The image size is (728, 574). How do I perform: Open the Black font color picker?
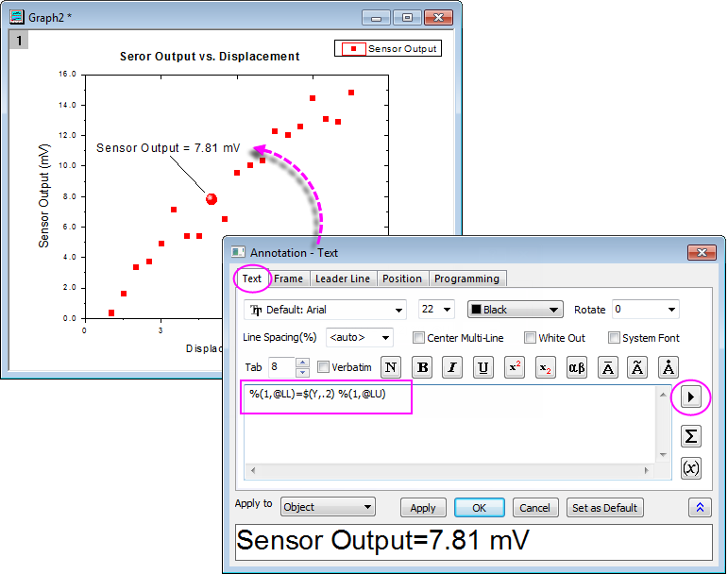click(515, 310)
